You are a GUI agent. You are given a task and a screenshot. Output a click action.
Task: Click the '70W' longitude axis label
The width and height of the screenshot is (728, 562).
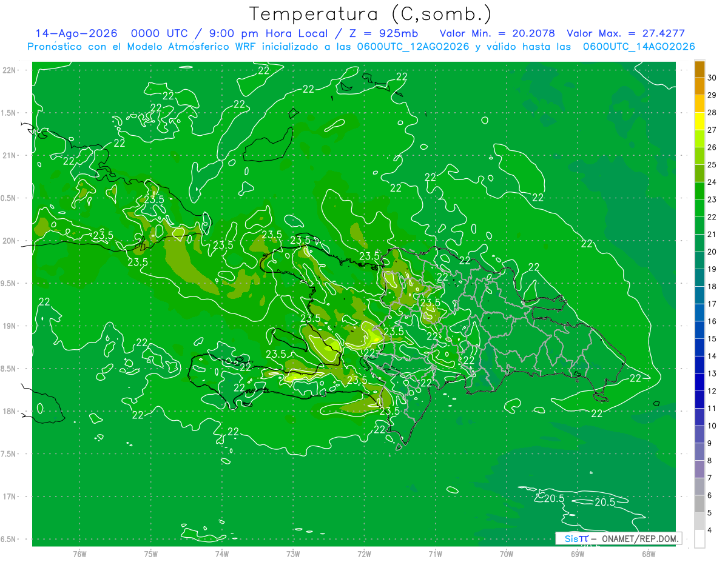507,554
